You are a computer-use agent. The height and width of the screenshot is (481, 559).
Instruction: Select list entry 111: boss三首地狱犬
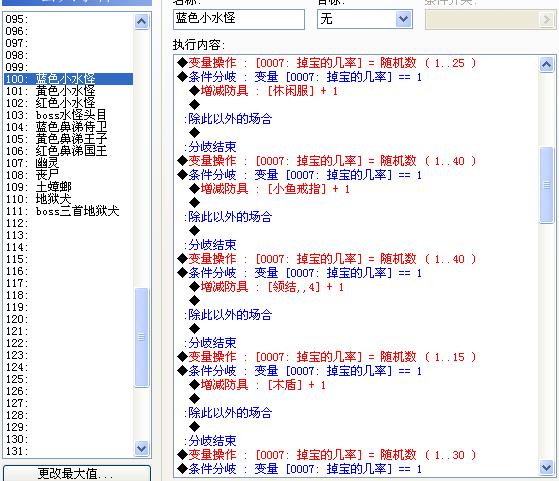(68, 211)
